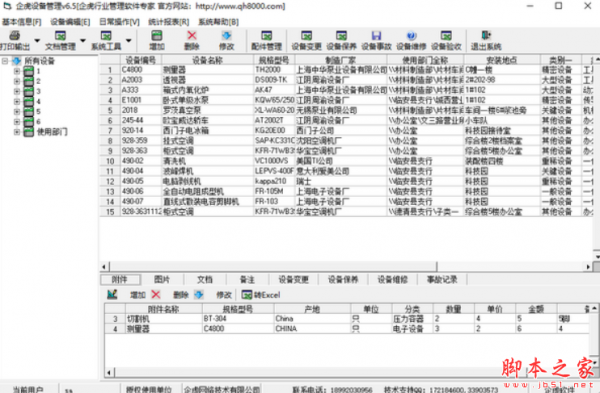The image size is (600, 393).
Task: Switch to the 图片 tab
Action: tap(162, 280)
